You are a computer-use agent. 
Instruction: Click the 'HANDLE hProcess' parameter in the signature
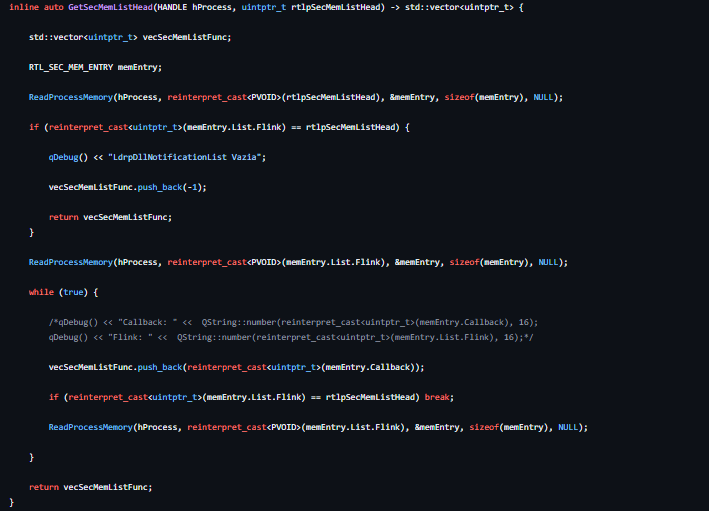[195, 7]
